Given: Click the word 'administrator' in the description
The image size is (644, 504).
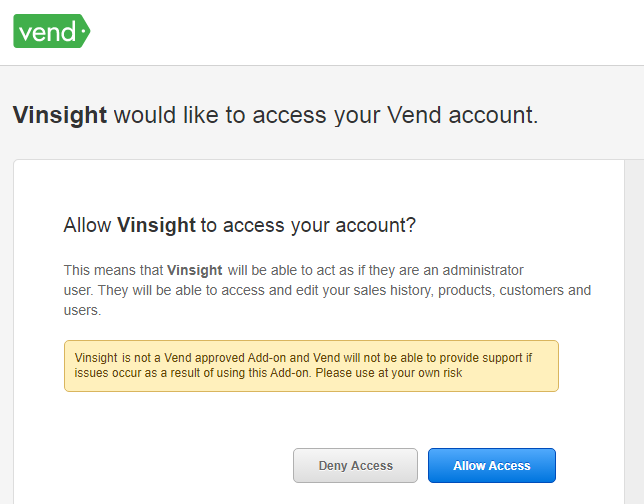Looking at the screenshot, I should 483,270.
